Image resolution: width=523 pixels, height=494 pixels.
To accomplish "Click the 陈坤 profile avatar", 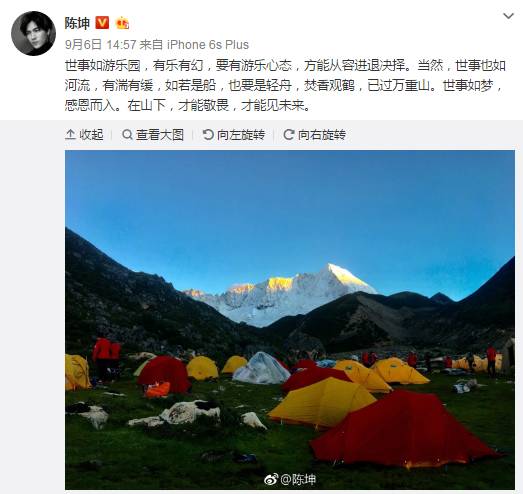I will (x=33, y=33).
